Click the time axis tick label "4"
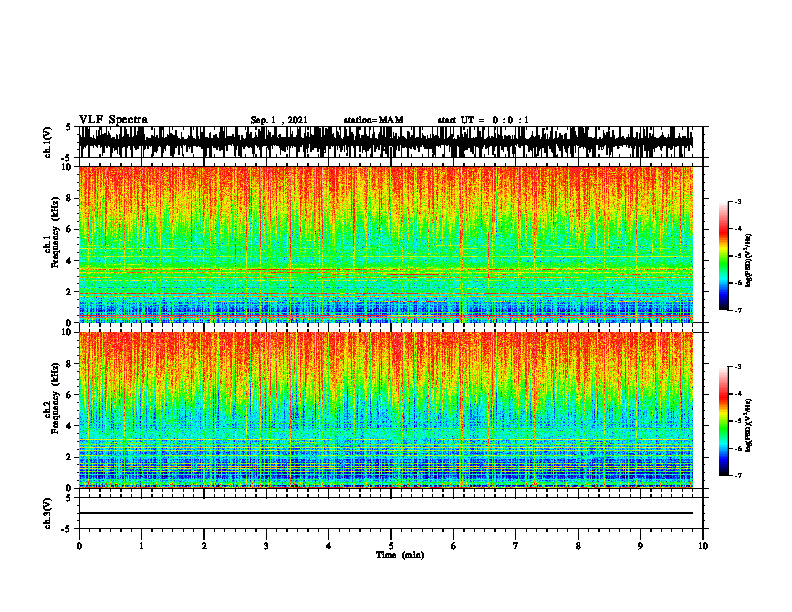Screen dimensions: 792x612 tap(329, 546)
